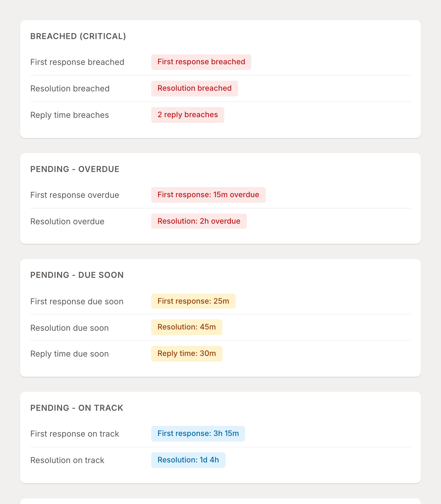The width and height of the screenshot is (441, 504).
Task: Click the "Reply time due soon" row label
Action: coord(69,354)
